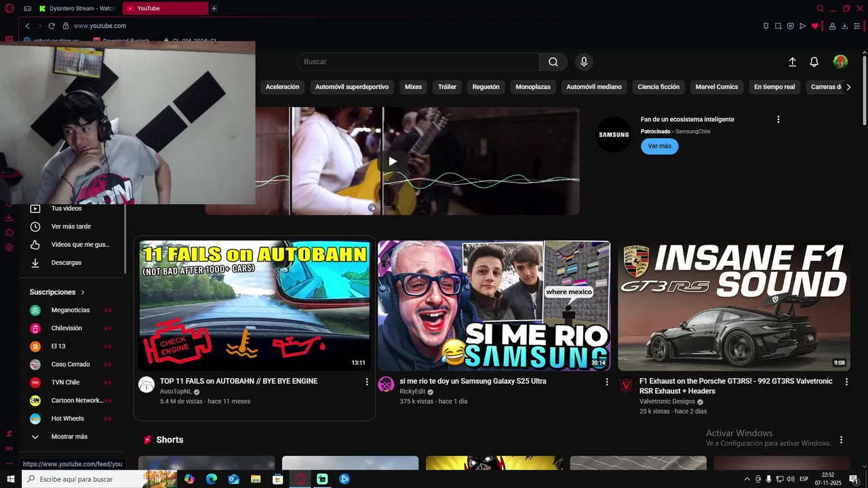
Task: Select the Monoplazas filter chip
Action: pyautogui.click(x=533, y=87)
